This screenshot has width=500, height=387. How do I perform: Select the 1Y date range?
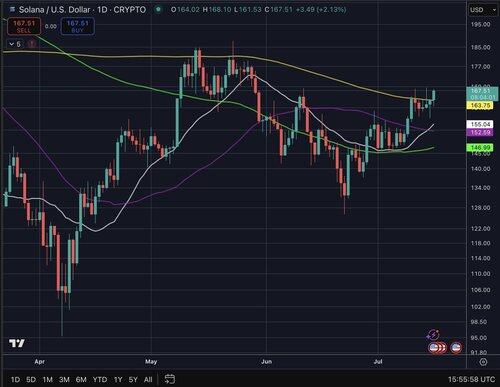pos(118,379)
